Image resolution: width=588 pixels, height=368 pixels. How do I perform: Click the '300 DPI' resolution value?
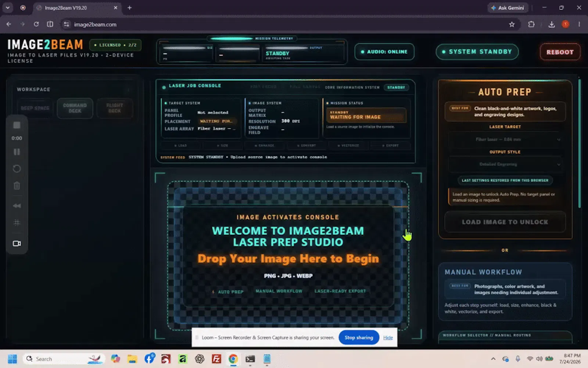[x=290, y=121]
